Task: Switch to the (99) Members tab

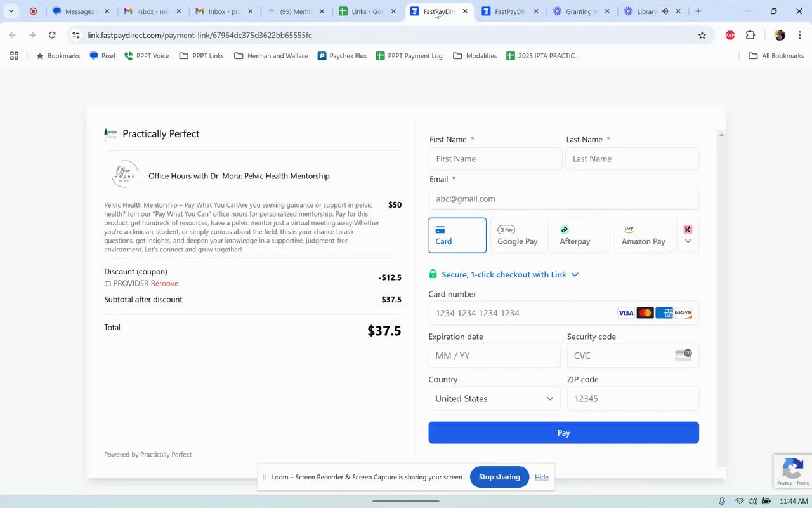Action: pos(296,11)
